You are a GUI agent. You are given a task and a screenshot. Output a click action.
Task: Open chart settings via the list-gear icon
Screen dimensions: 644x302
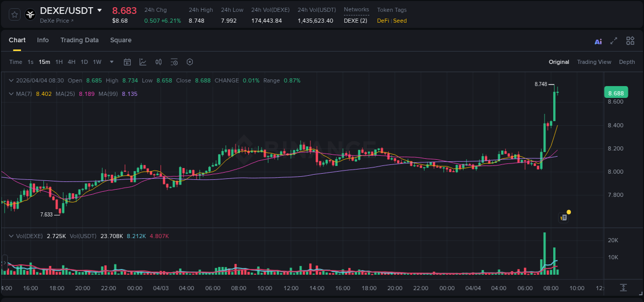(174, 62)
